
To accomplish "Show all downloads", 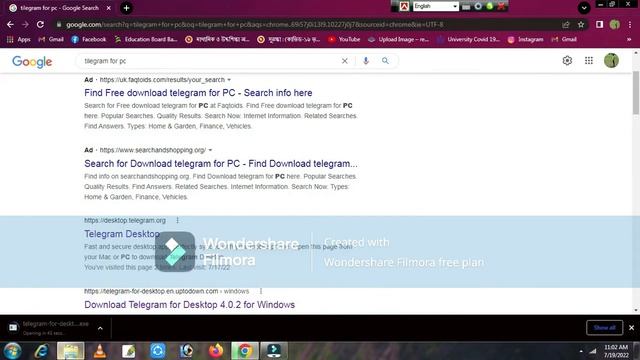I will point(604,327).
